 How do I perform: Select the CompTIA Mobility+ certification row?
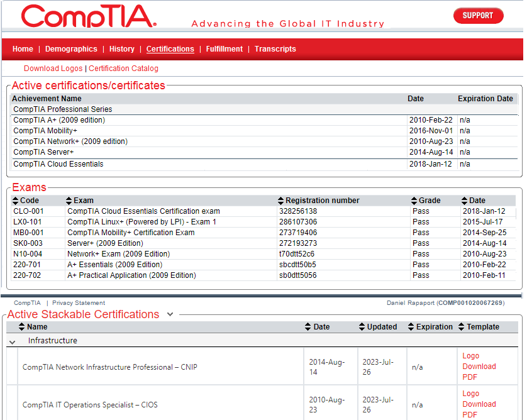coord(264,131)
